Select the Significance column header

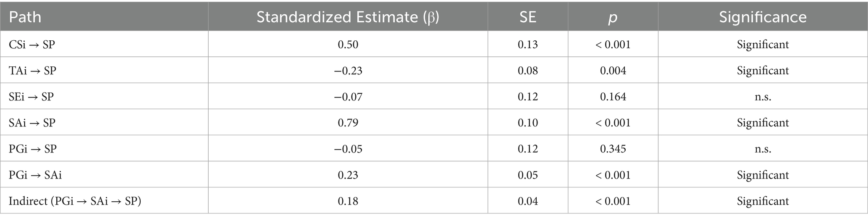coord(763,17)
